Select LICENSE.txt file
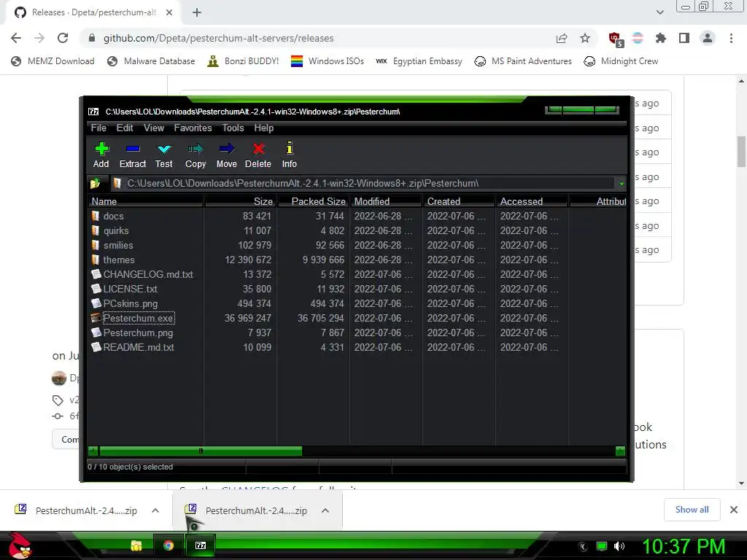 [x=130, y=289]
